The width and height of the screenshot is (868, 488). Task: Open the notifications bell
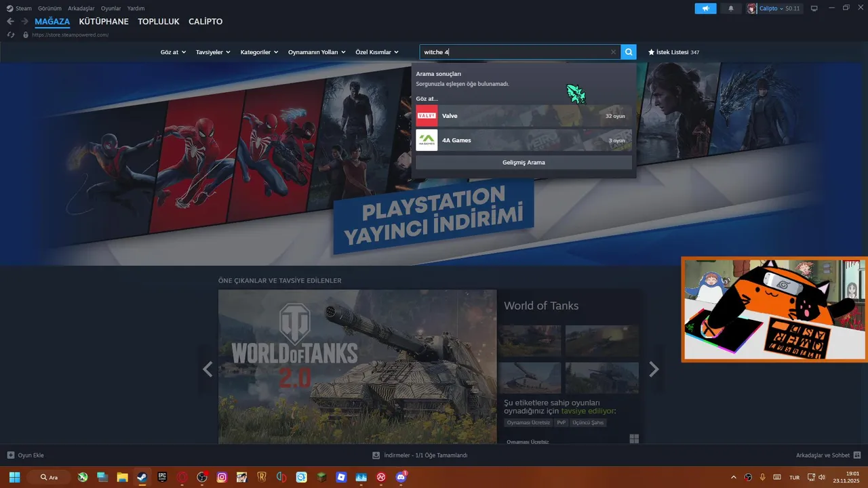pos(731,9)
